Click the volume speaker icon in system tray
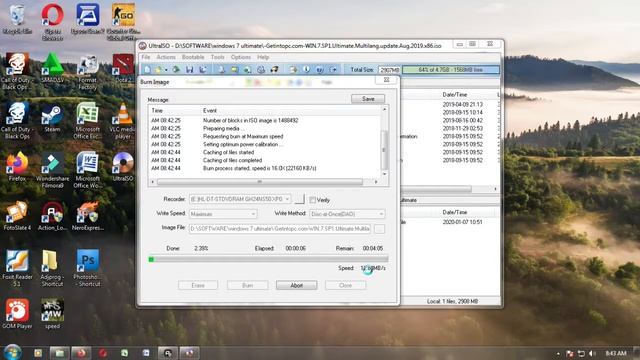Image resolution: width=640 pixels, height=360 pixels. pyautogui.click(x=592, y=353)
